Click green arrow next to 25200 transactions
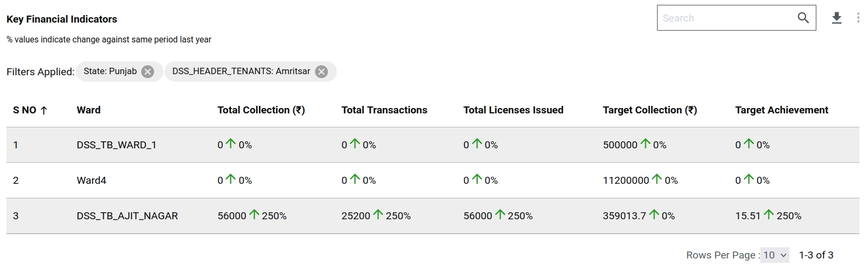Viewport: 868px width, 273px height. pos(378,214)
